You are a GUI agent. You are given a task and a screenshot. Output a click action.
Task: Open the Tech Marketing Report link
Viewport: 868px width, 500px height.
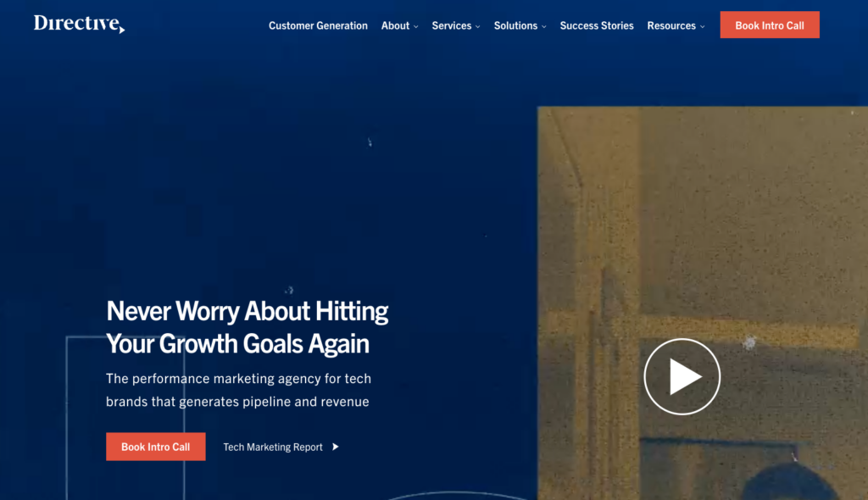tap(273, 447)
